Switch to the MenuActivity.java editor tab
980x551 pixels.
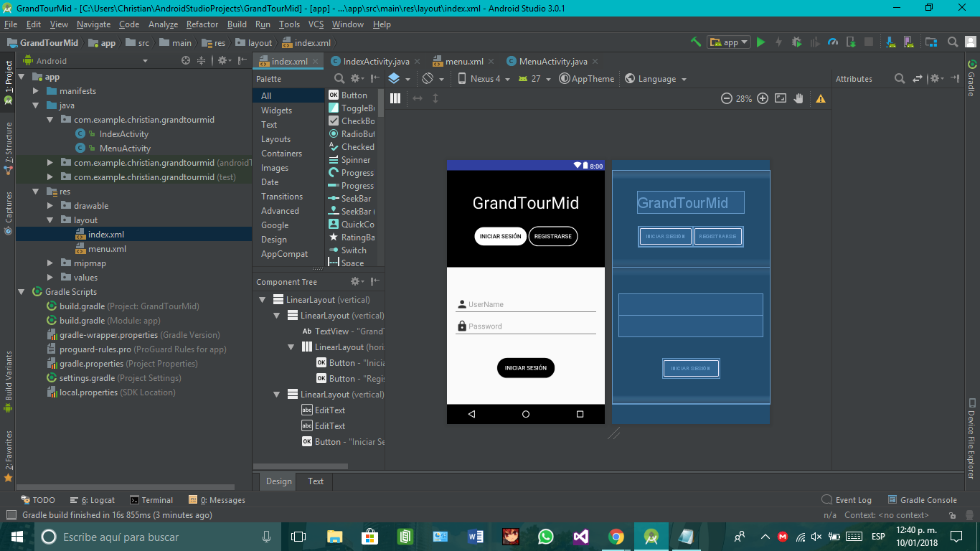(x=552, y=62)
